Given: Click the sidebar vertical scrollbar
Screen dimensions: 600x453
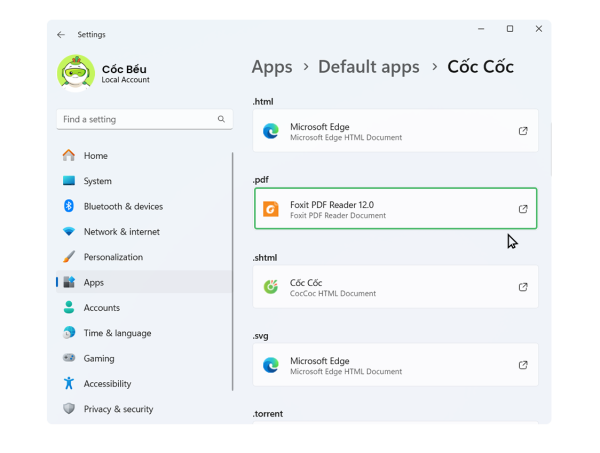Looking at the screenshot, I should pos(232,272).
